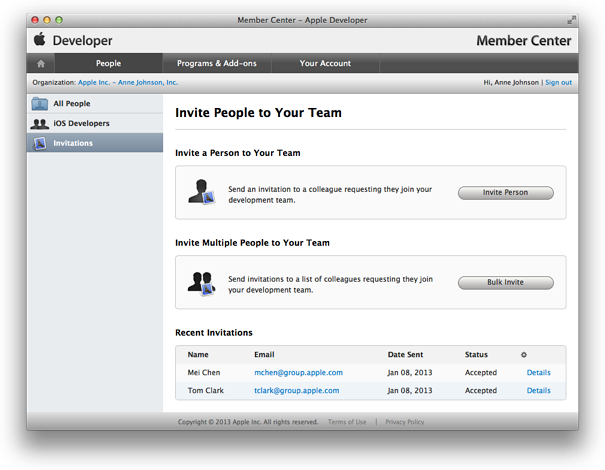Click the gear icon in table header

pyautogui.click(x=524, y=355)
